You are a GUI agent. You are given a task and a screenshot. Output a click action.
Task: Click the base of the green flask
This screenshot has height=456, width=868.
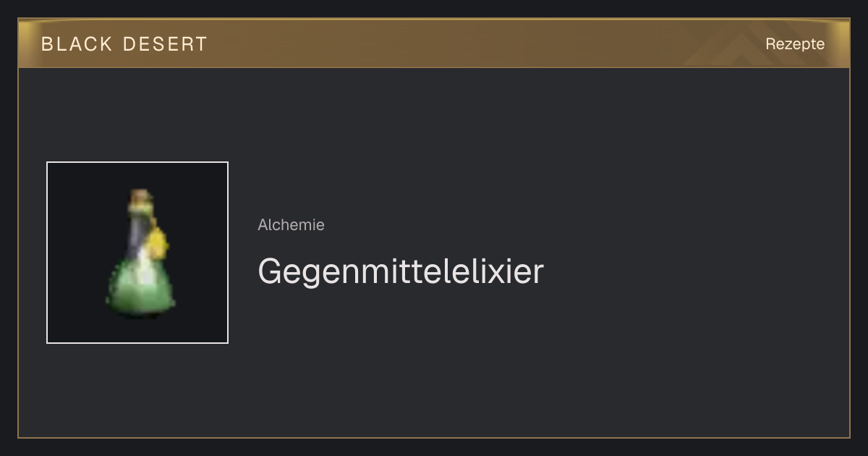[x=142, y=313]
